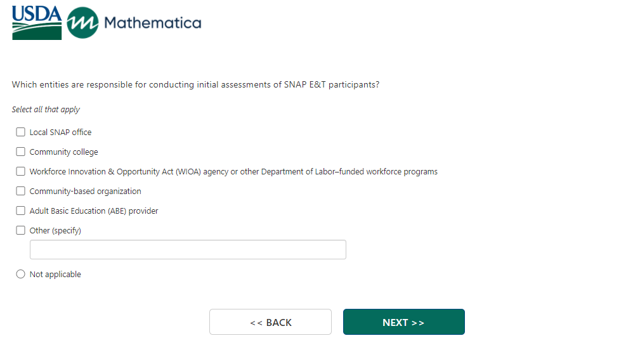The width and height of the screenshot is (633, 364).
Task: Check the Adult Basic Education provider box
Action: coord(21,211)
